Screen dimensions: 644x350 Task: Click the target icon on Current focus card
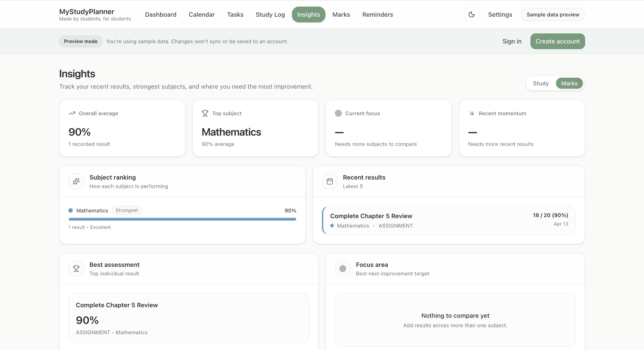338,113
